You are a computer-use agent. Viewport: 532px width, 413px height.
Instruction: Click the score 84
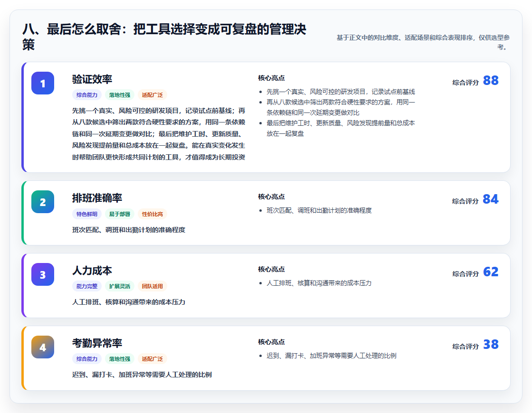[x=491, y=199]
